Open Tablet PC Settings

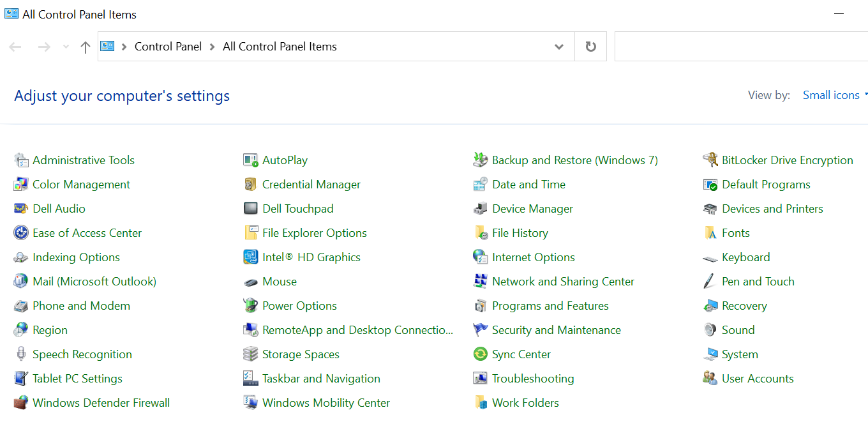pos(77,379)
